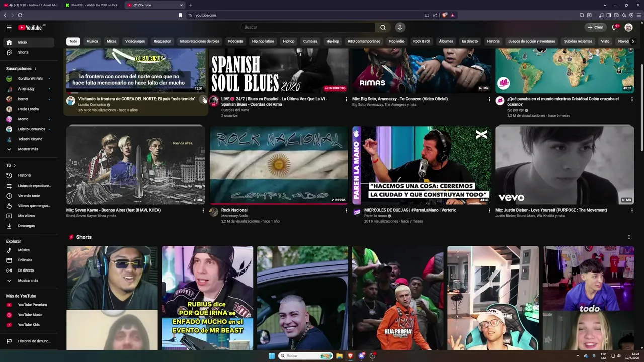This screenshot has width=644, height=362.
Task: Select the Podcasts filter chip
Action: point(235,41)
